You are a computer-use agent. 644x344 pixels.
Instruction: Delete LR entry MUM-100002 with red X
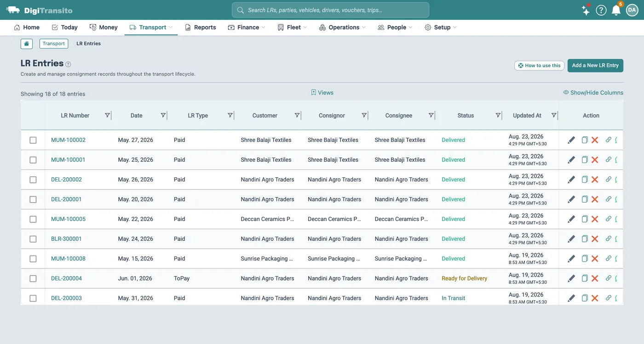(x=595, y=140)
